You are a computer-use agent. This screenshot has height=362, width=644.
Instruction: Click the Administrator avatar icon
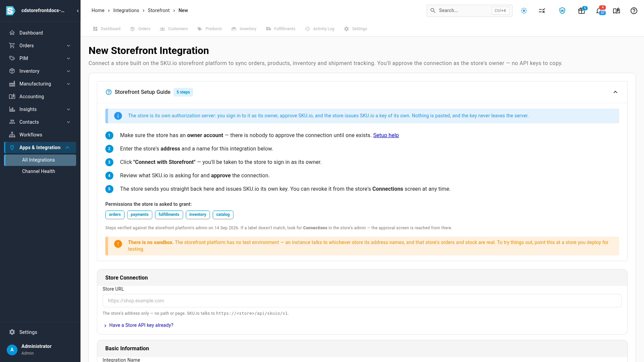(x=12, y=350)
